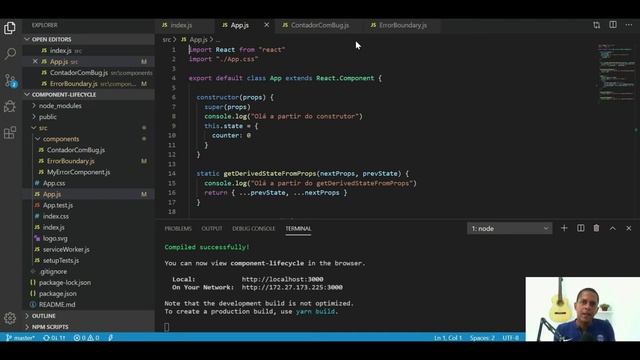Collapse the components folder
Viewport: 640px width, 360px height.
point(89,139)
